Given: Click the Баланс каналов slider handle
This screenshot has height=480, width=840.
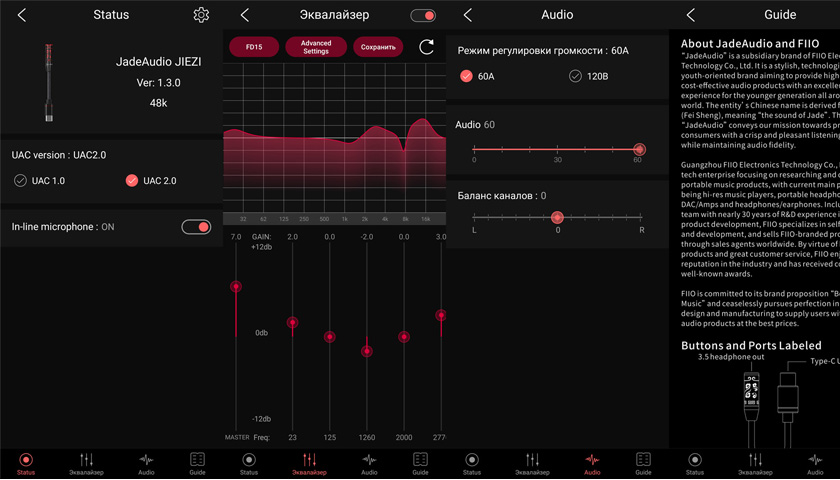Looking at the screenshot, I should (x=557, y=217).
